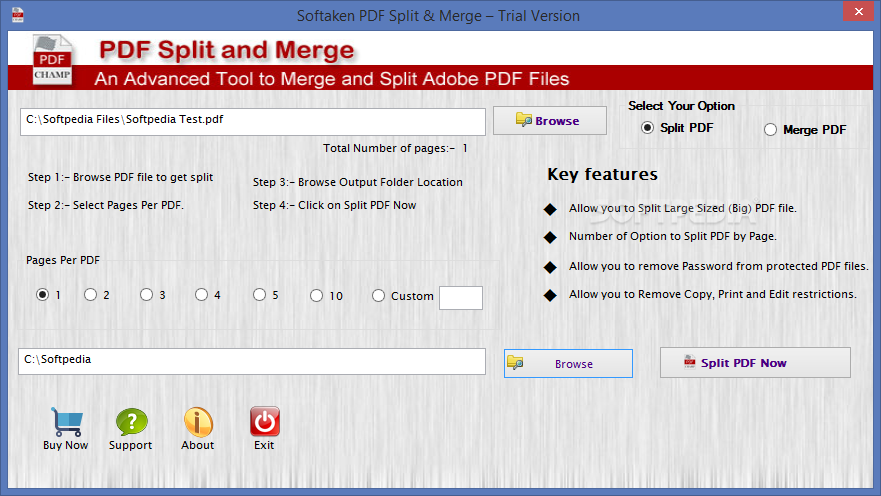Viewport: 881px width, 496px height.
Task: Click the 'Step 2:- Select Pages Per PDF' text
Action: point(106,205)
